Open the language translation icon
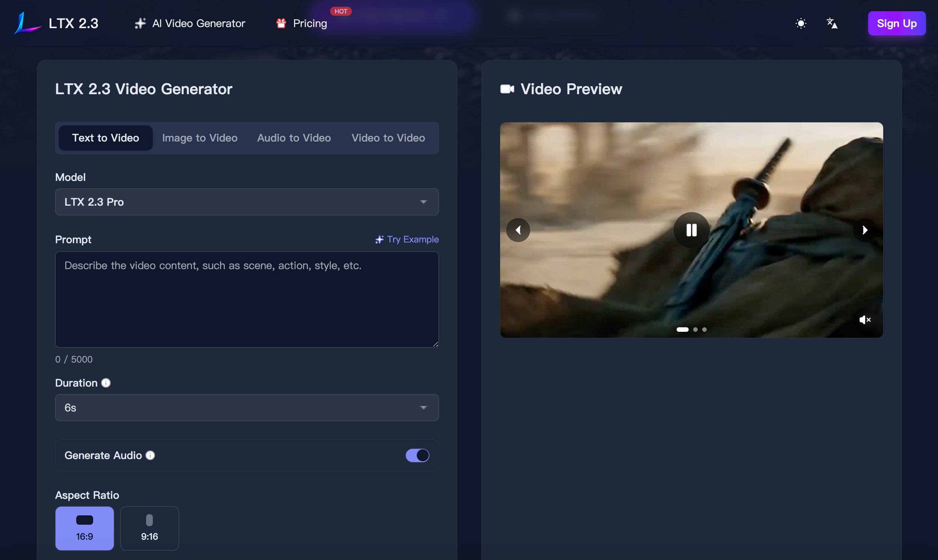 pos(832,23)
